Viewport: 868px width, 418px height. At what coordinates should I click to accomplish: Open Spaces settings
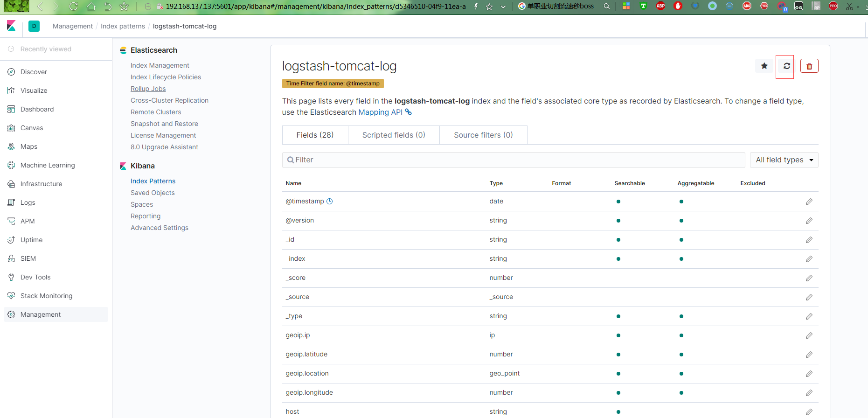pos(142,204)
